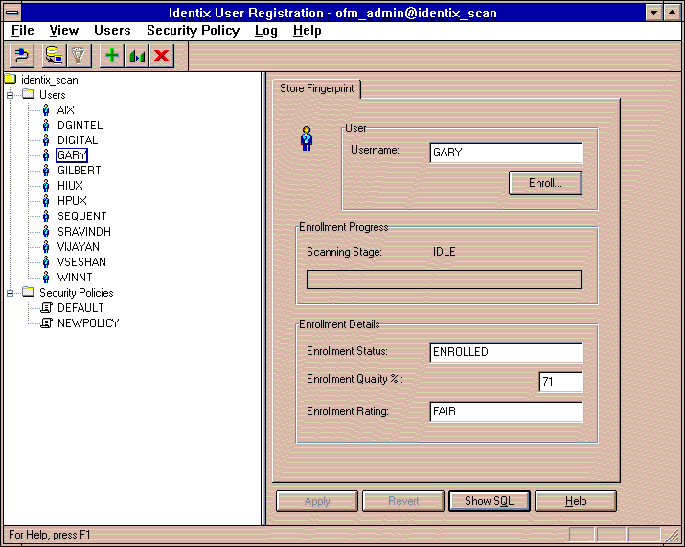Click the green create-like toolbar icon
Screen dimensions: 685x547
(x=137, y=56)
